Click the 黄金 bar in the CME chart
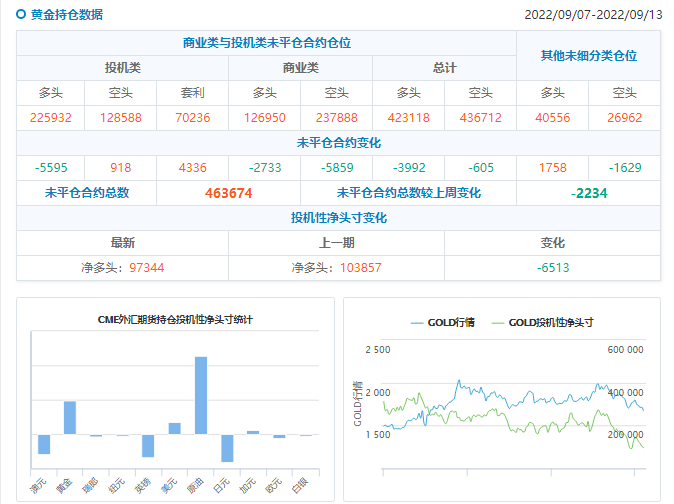The width and height of the screenshot is (674, 504). (70, 418)
